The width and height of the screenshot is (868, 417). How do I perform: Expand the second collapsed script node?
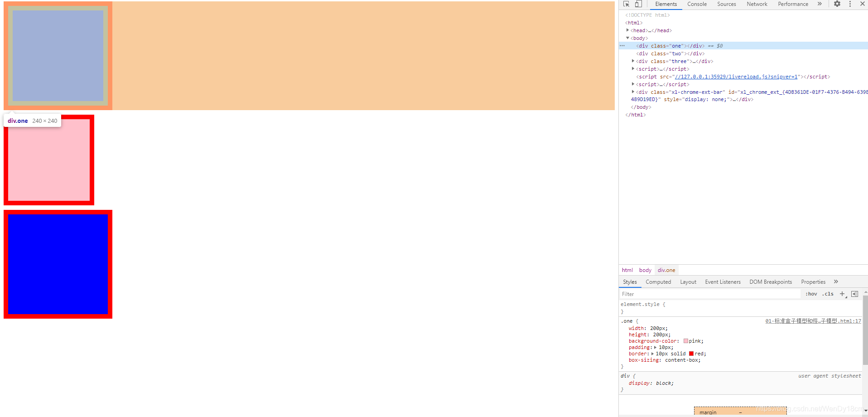pyautogui.click(x=633, y=84)
